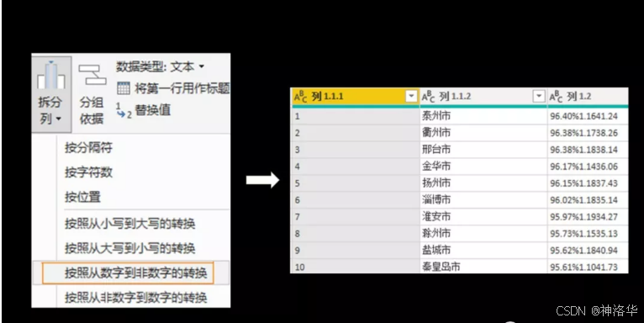The width and height of the screenshot is (644, 323).
Task: Select the 列 1.1.1 column header
Action: (x=355, y=97)
